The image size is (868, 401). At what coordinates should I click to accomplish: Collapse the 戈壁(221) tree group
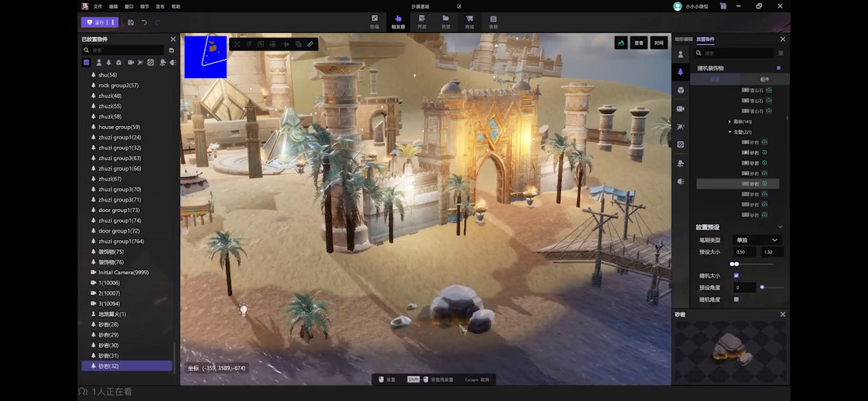730,132
